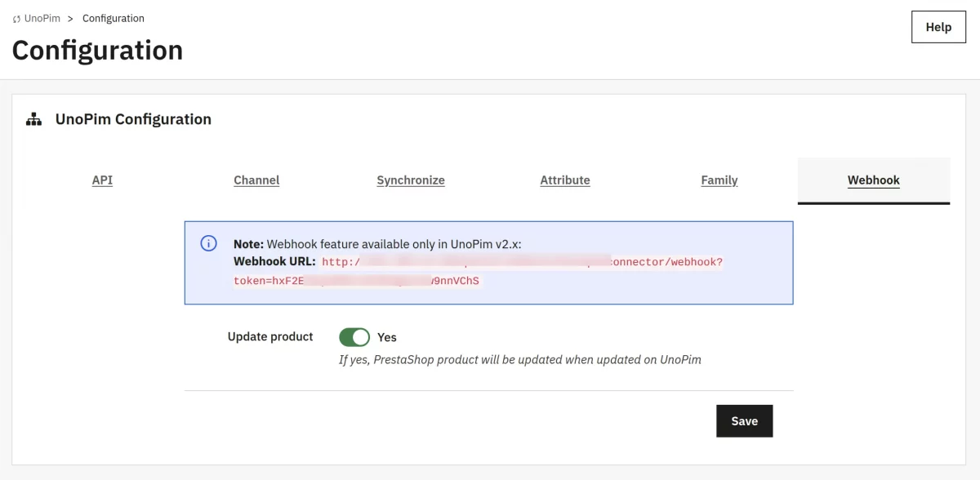Go to the Family tab
The image size is (980, 480).
(x=719, y=180)
